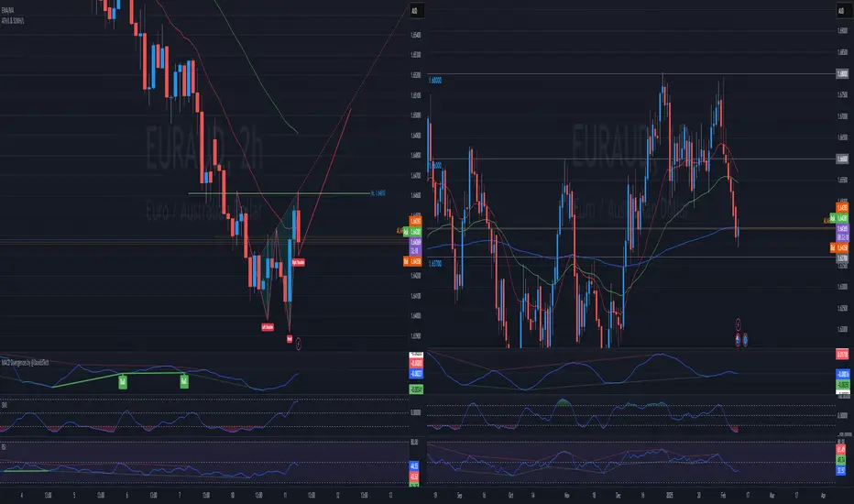Click the 1.6370 horizontal line label on right chart
854x504 pixels.
(x=435, y=264)
